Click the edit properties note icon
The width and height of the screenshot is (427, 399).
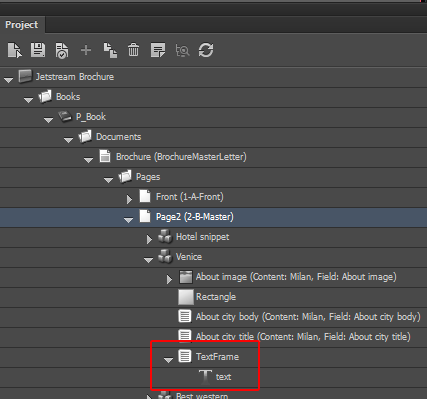(158, 50)
